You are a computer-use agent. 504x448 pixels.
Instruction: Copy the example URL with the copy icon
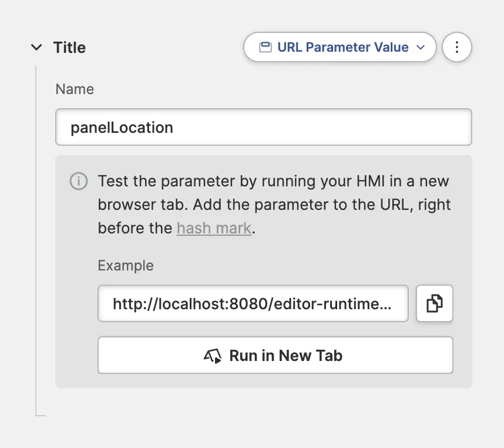(434, 303)
